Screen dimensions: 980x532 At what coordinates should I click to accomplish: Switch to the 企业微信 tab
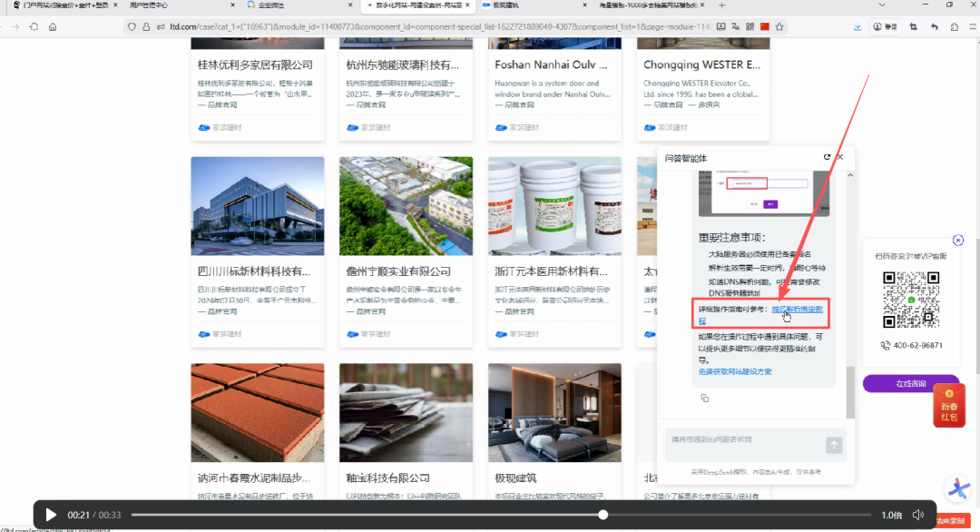270,5
